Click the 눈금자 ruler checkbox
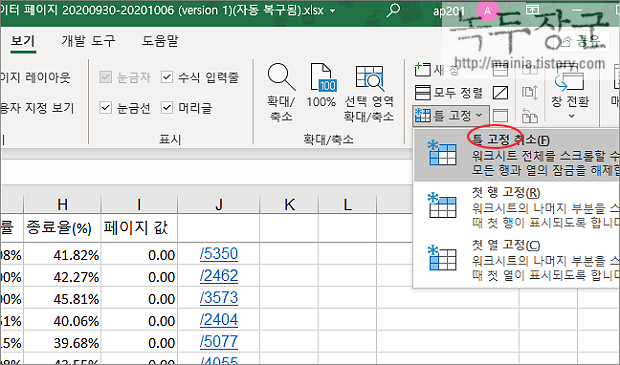The width and height of the screenshot is (620, 365). pyautogui.click(x=105, y=77)
